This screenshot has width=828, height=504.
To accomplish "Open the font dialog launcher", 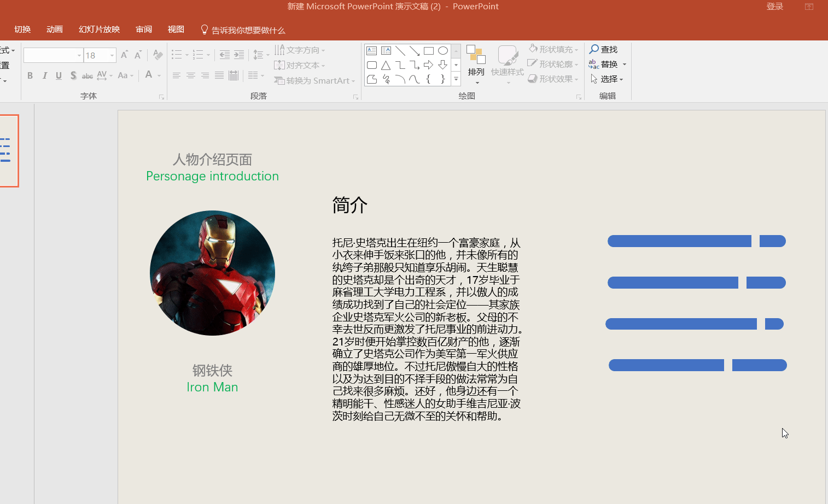I will tap(162, 97).
